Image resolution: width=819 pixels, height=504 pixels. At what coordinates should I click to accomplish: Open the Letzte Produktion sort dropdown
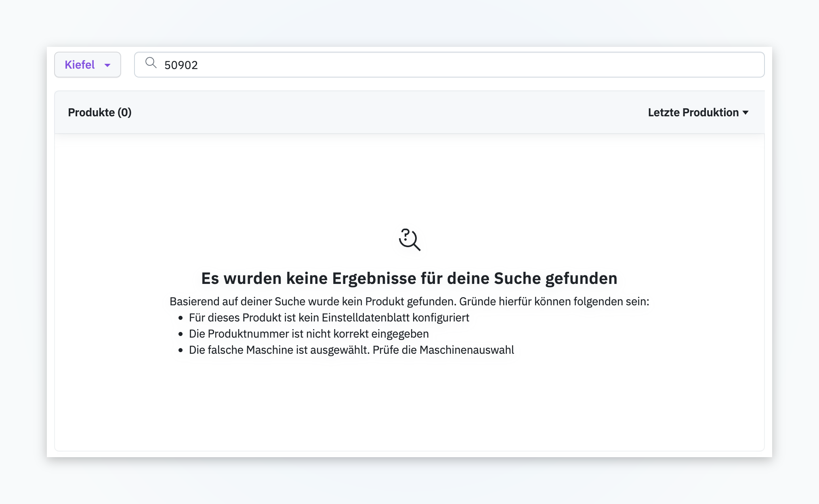click(x=698, y=112)
